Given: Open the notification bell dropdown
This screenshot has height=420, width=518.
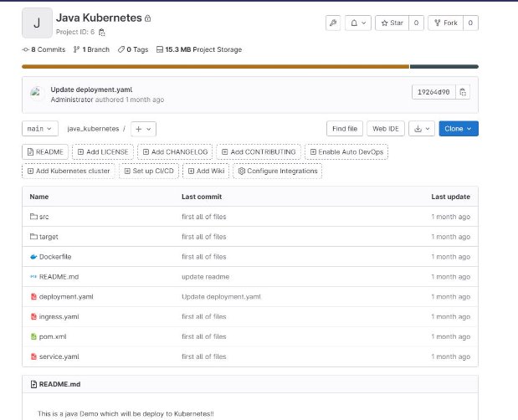Looking at the screenshot, I should point(358,23).
